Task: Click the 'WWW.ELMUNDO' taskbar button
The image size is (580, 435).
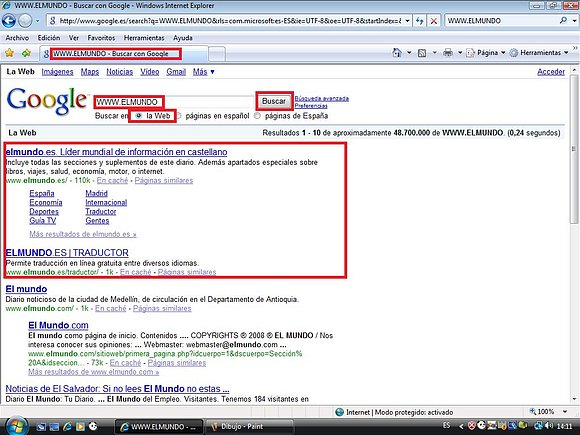Action: coord(159,426)
